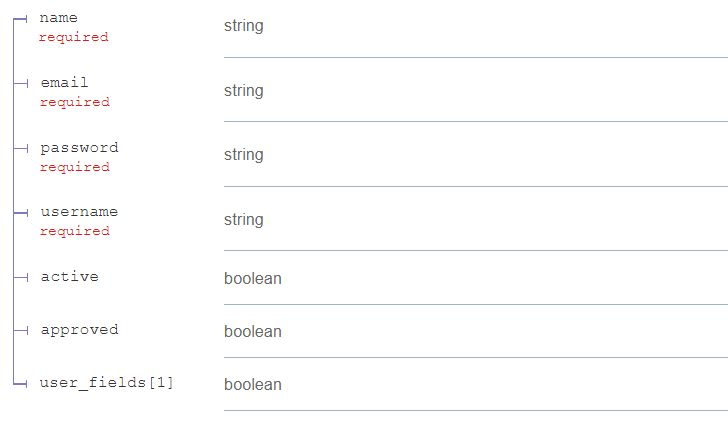Viewport: 728px width, 422px height.
Task: Click the red required tag under username
Action: coord(75,231)
